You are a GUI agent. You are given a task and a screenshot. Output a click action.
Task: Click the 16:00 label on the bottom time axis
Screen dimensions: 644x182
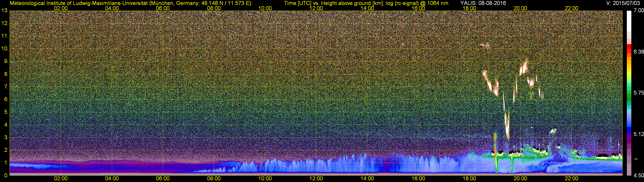pos(418,179)
